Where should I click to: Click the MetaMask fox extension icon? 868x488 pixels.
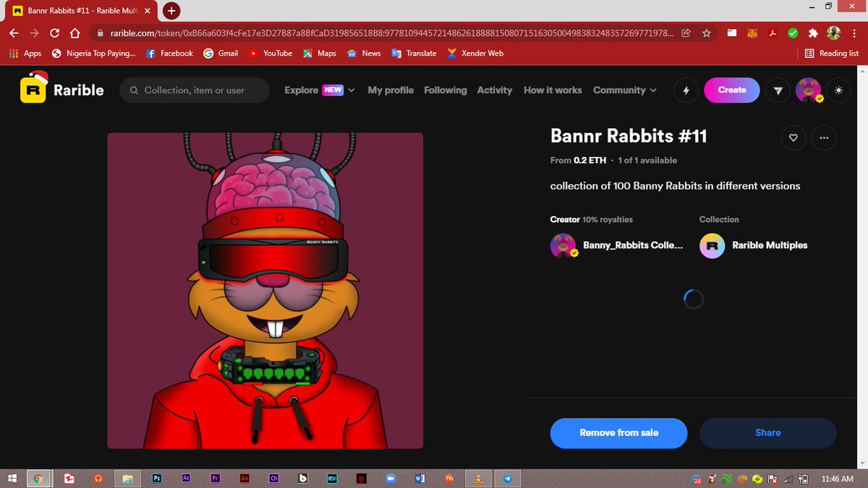pos(752,33)
